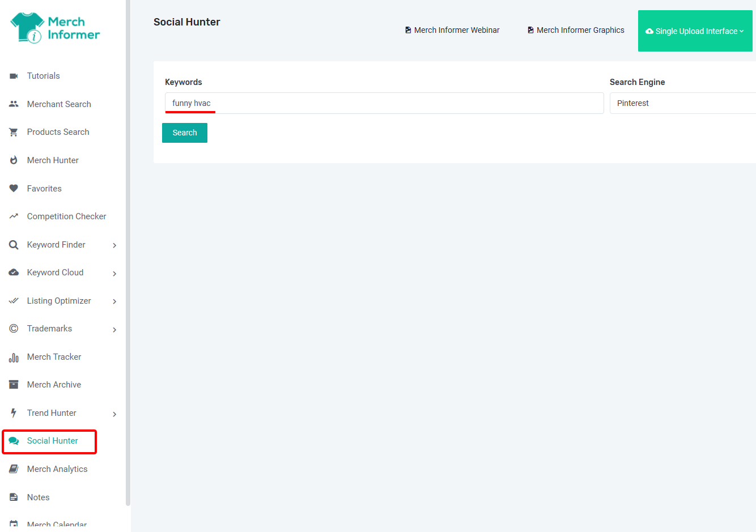
Task: Click the Merch Informer t-shirt logo
Action: pos(55,28)
